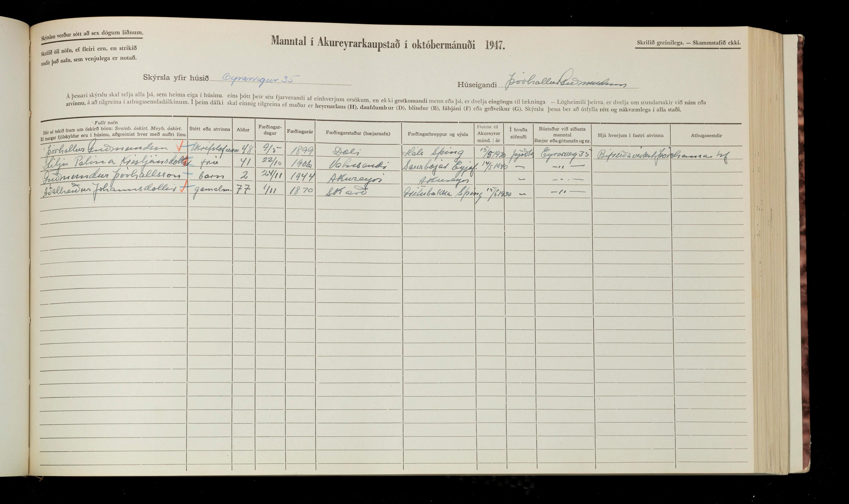The height and width of the screenshot is (504, 849).
Task: Click the 'Fæðingarár' column header
Action: [x=300, y=131]
